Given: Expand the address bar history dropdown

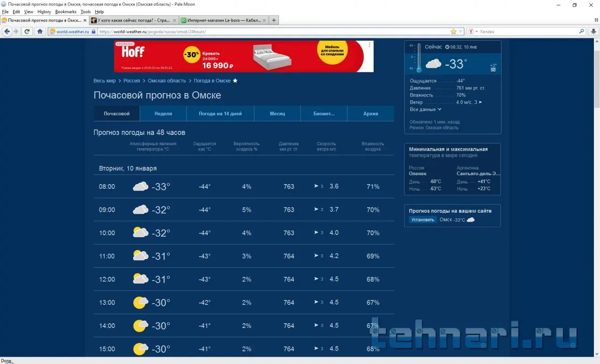Looking at the screenshot, I should point(461,31).
